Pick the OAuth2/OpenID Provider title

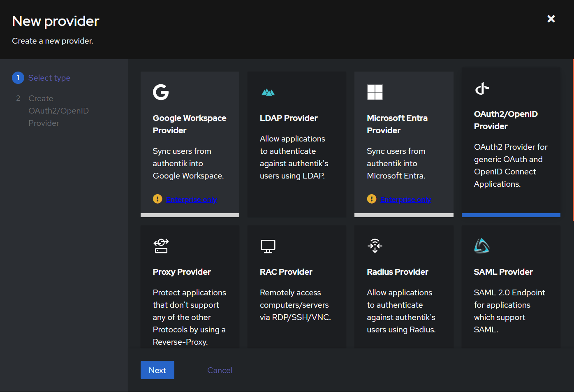[506, 120]
